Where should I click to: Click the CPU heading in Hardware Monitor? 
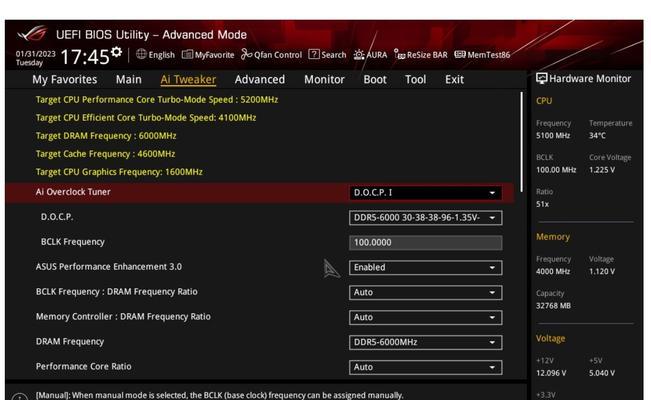pyautogui.click(x=544, y=101)
